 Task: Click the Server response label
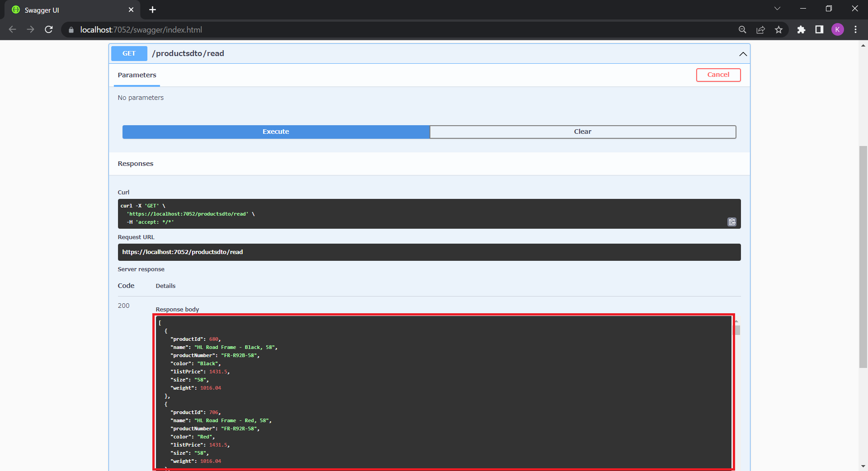(x=141, y=269)
